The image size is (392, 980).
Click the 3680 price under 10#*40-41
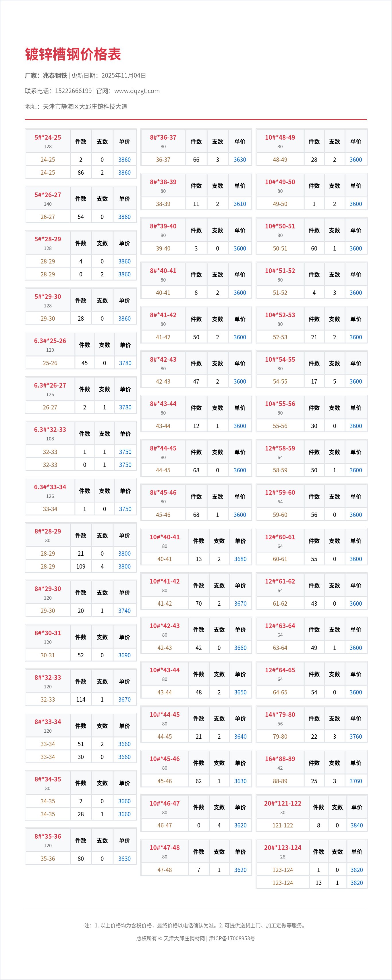click(x=240, y=559)
